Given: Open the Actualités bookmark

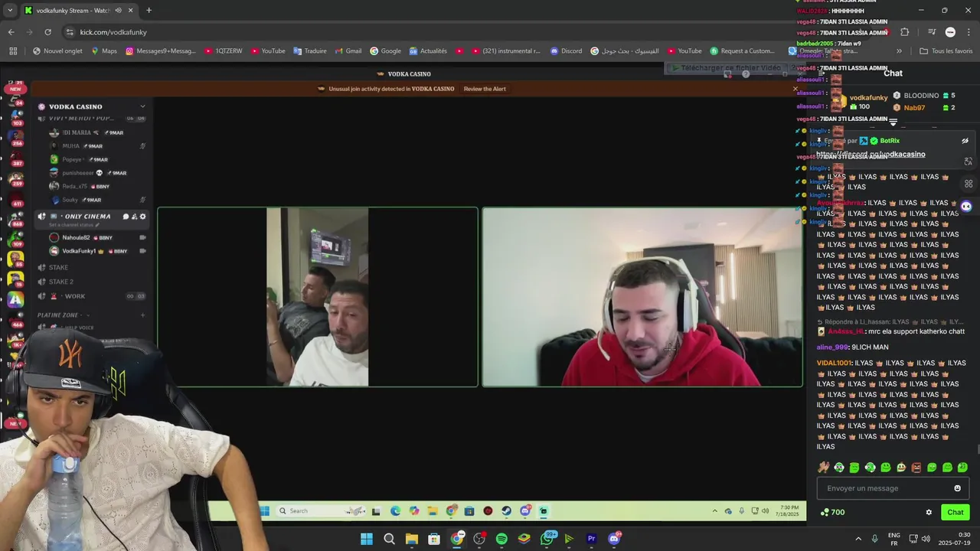Looking at the screenshot, I should point(428,51).
